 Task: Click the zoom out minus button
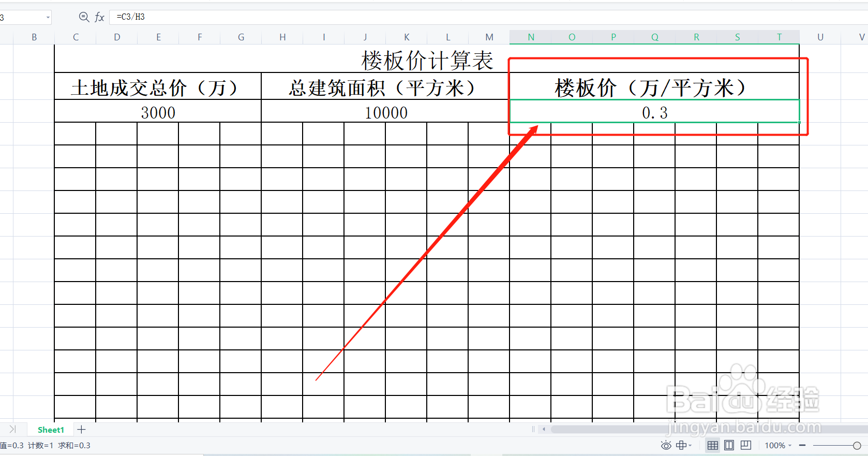pyautogui.click(x=802, y=445)
